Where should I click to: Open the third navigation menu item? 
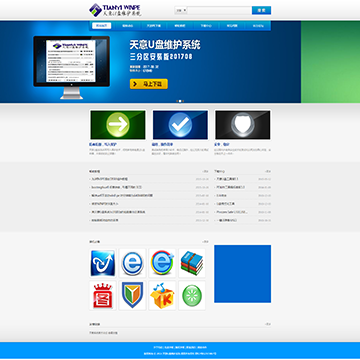pyautogui.click(x=154, y=26)
